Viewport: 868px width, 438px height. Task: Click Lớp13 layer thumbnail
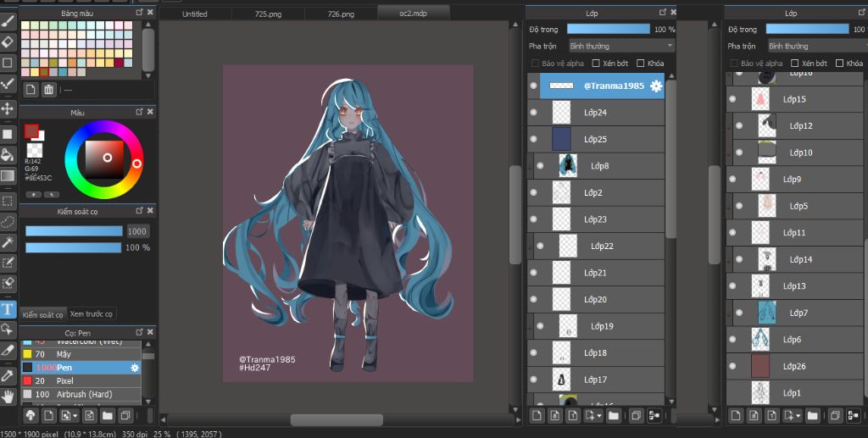click(760, 286)
